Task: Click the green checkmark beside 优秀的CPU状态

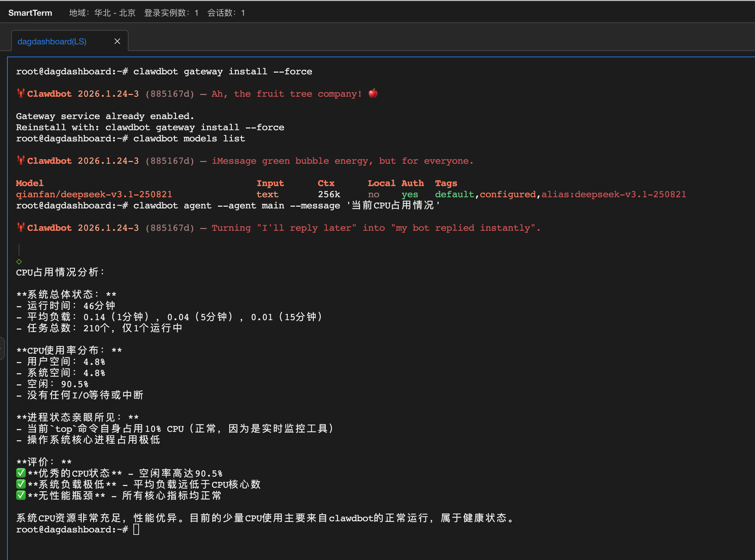Action: pyautogui.click(x=21, y=473)
